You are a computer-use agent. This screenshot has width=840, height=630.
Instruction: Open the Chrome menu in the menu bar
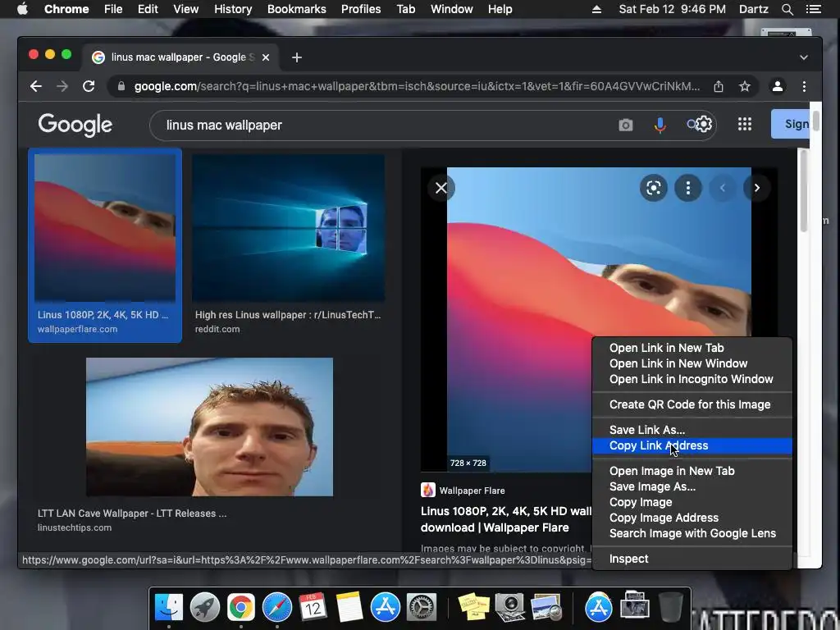pos(66,9)
